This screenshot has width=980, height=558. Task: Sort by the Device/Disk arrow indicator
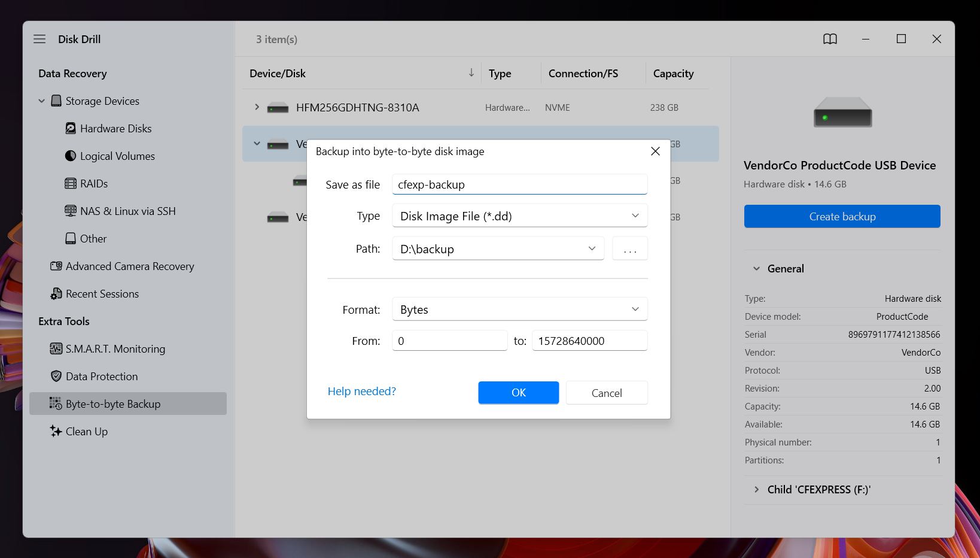click(x=471, y=73)
